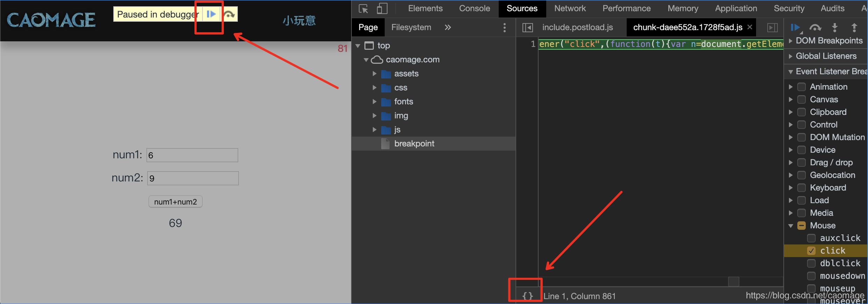Enable the Clipboard breakpoint checkbox

[802, 112]
